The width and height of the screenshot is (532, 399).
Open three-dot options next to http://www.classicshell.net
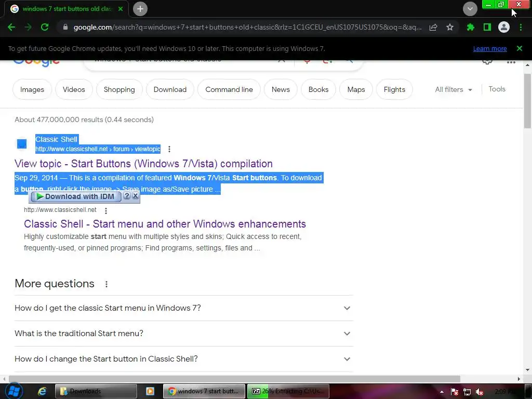[106, 211]
